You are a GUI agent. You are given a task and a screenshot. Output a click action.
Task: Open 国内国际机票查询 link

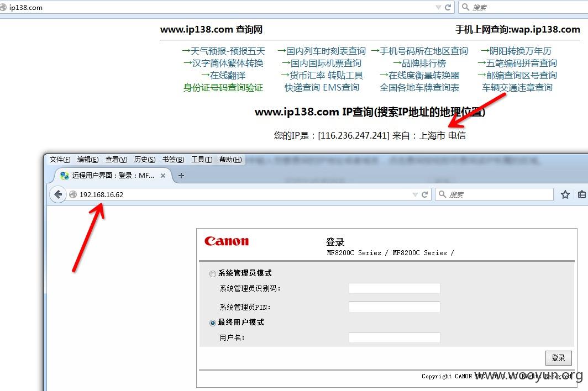pos(322,63)
